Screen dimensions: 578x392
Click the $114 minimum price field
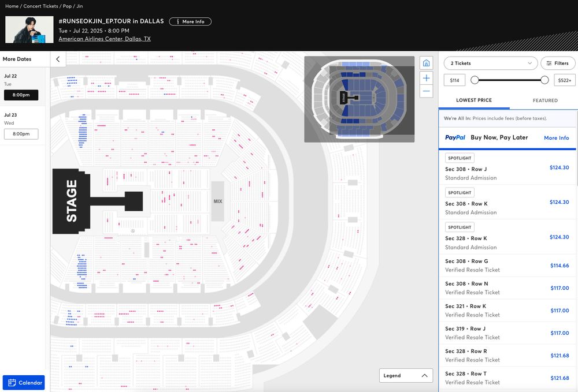click(454, 80)
